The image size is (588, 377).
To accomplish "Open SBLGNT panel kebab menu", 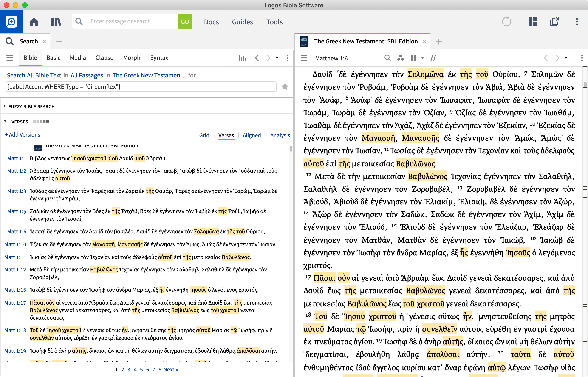I will click(x=582, y=58).
